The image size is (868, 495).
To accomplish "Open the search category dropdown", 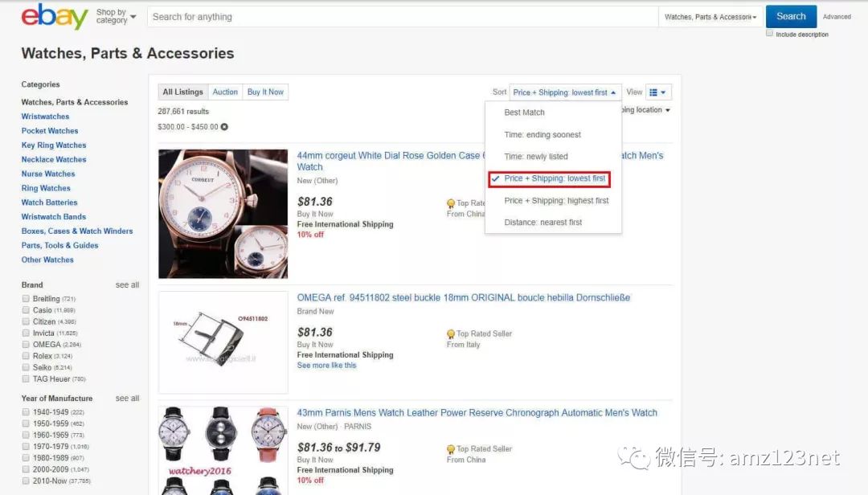I will pos(710,17).
